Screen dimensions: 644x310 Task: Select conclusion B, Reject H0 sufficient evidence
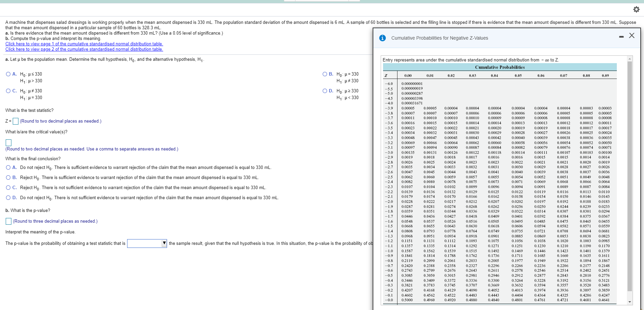click(x=8, y=177)
